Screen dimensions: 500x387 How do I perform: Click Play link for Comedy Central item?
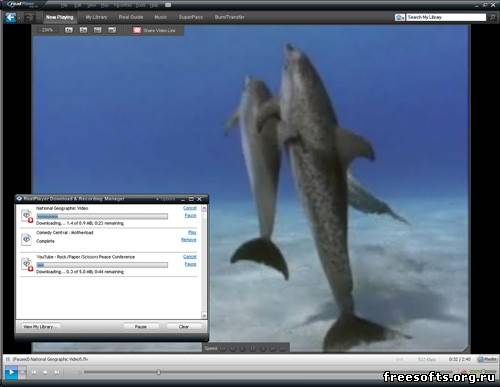tap(192, 232)
